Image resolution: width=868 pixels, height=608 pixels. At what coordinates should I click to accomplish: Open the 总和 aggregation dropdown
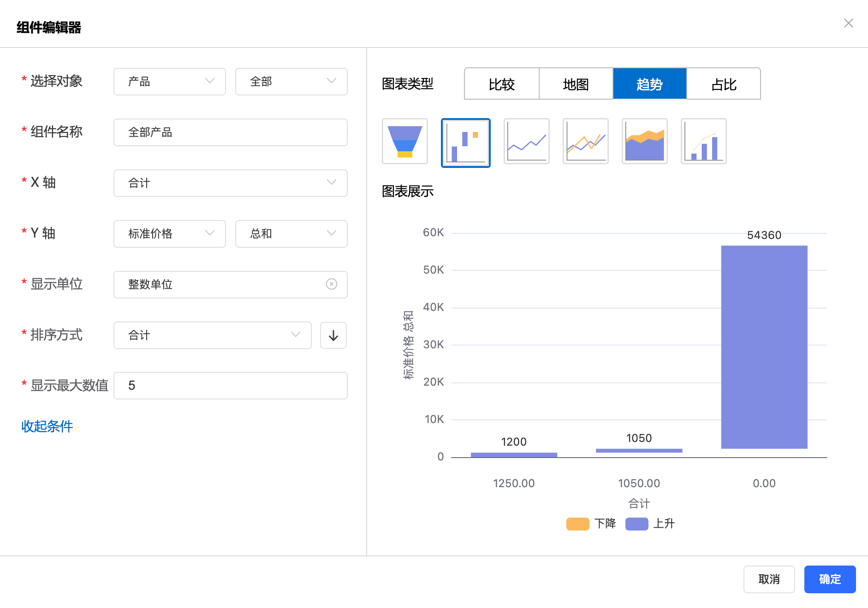coord(291,234)
